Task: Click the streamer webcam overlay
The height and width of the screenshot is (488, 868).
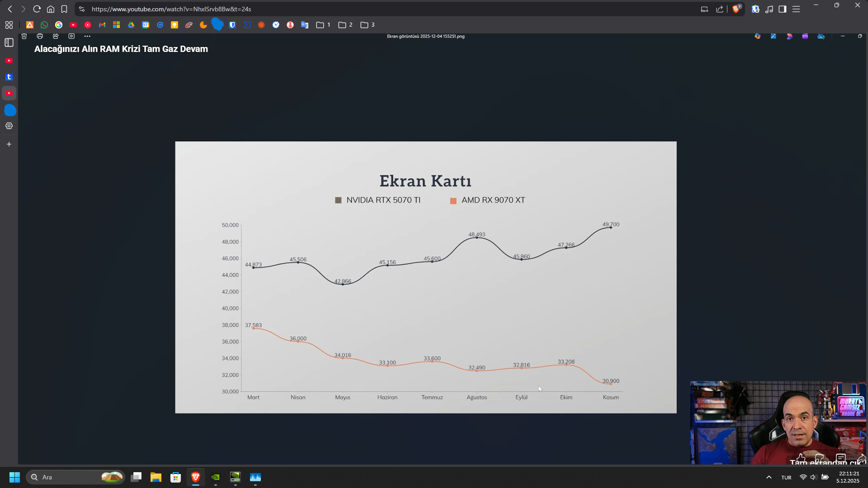Action: (x=778, y=422)
